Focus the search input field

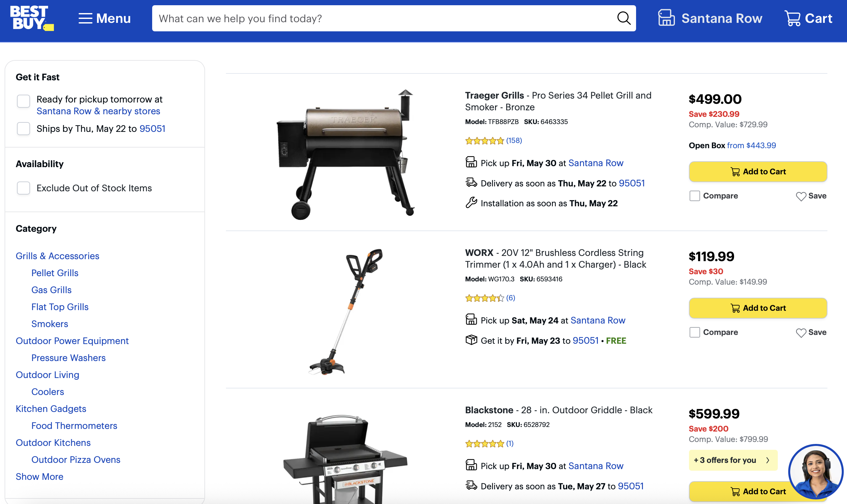click(x=384, y=18)
